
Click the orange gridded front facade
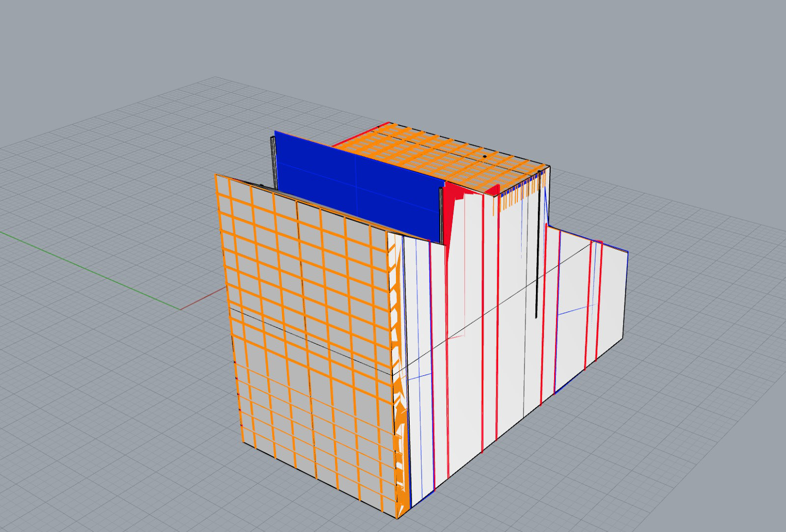(309, 319)
